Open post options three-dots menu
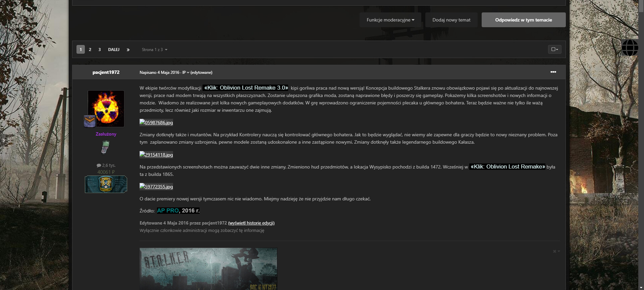Viewport: 644px width, 290px height. 553,72
